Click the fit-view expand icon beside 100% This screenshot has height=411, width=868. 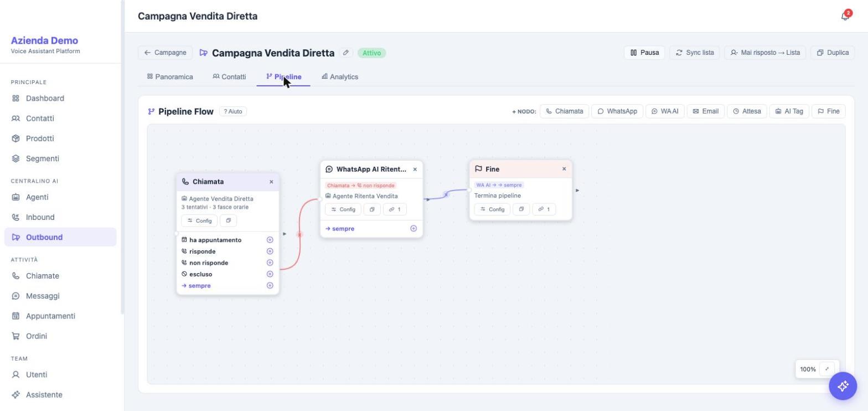(x=827, y=369)
